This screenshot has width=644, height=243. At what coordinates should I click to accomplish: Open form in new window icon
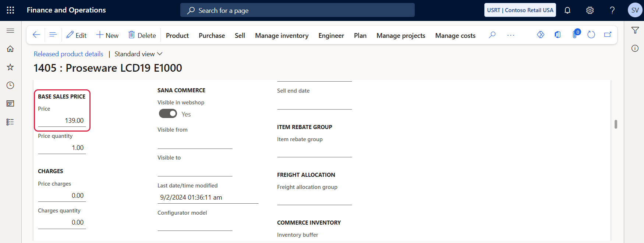pos(608,35)
